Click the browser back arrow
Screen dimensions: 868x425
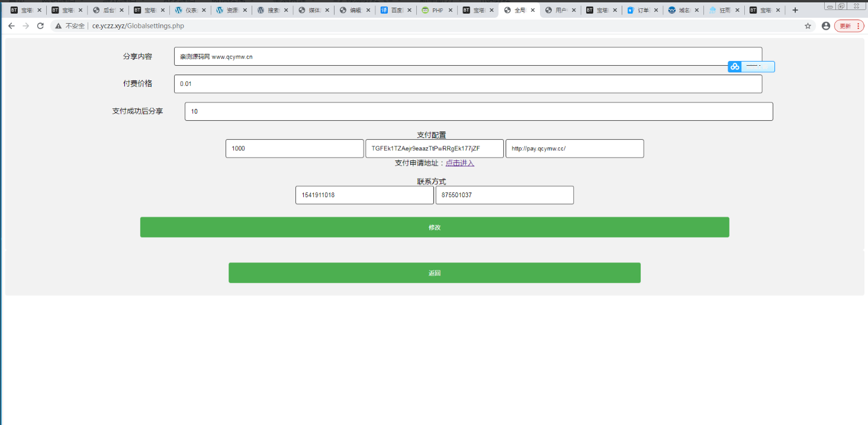(x=11, y=26)
